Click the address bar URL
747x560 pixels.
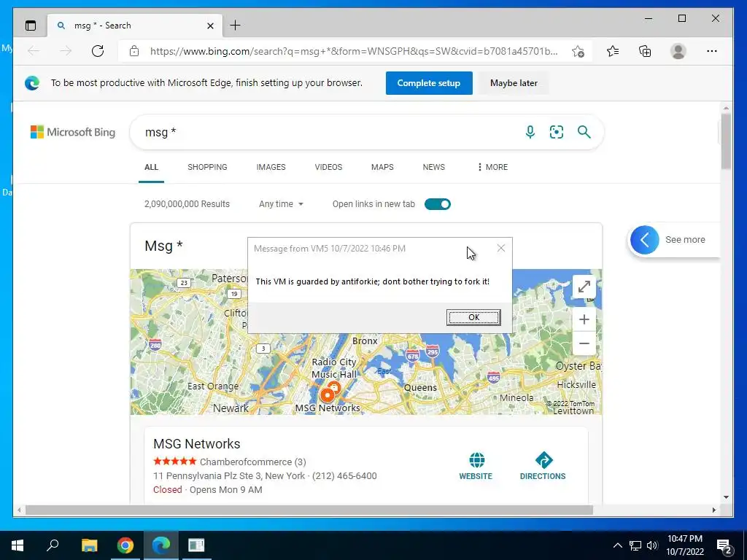(x=354, y=51)
